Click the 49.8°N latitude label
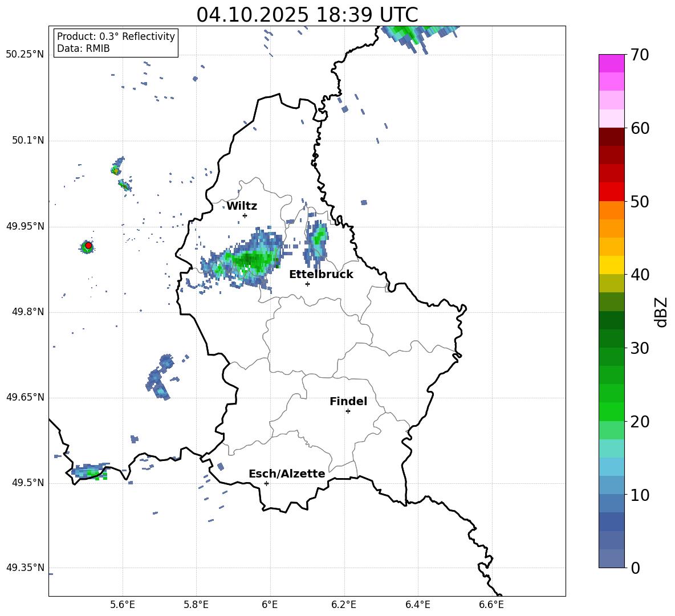 pyautogui.click(x=28, y=312)
